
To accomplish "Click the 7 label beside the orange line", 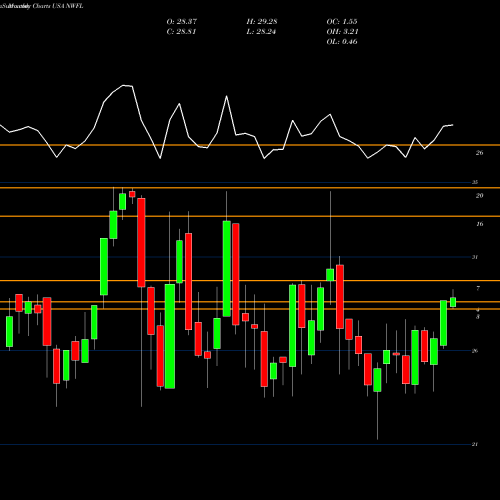I will pyautogui.click(x=478, y=288).
